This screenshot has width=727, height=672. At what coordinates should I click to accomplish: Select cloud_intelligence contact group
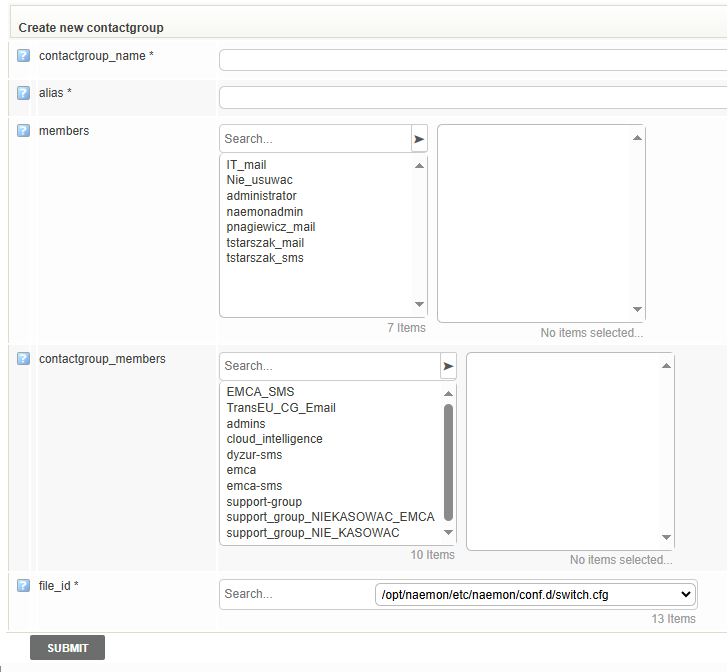pyautogui.click(x=274, y=439)
